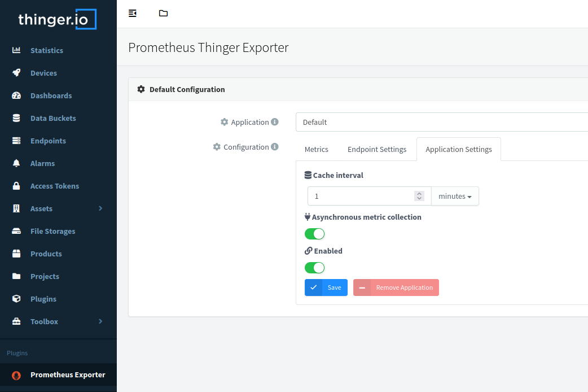588x392 pixels.
Task: Expand the Assets sidebar submenu
Action: pos(100,208)
